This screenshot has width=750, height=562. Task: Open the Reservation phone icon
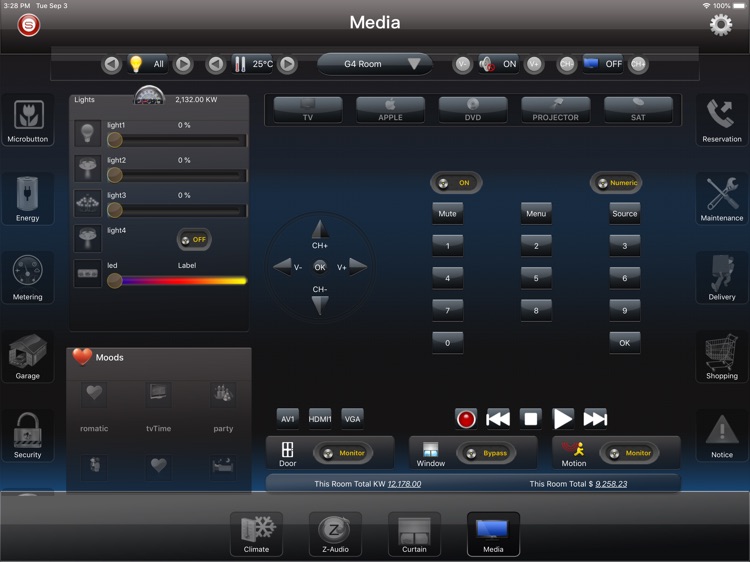coord(722,120)
